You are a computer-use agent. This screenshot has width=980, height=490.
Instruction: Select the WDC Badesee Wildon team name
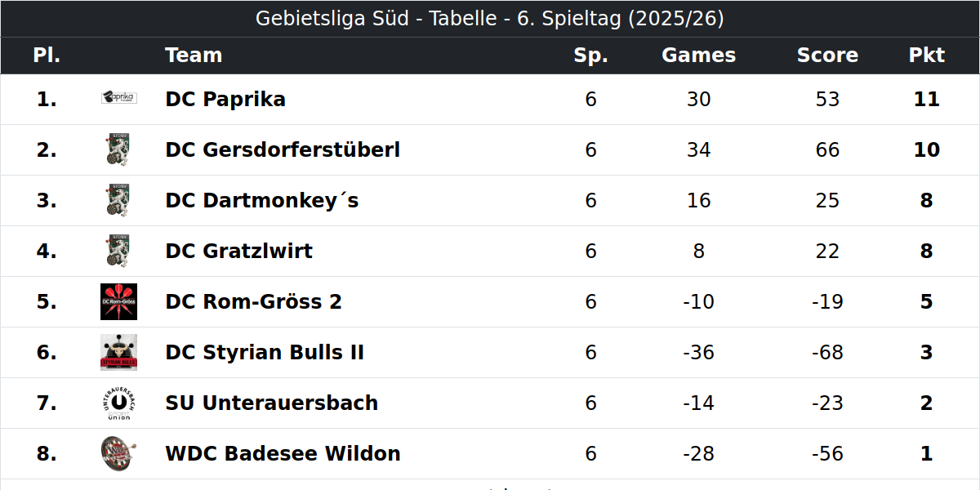point(283,454)
